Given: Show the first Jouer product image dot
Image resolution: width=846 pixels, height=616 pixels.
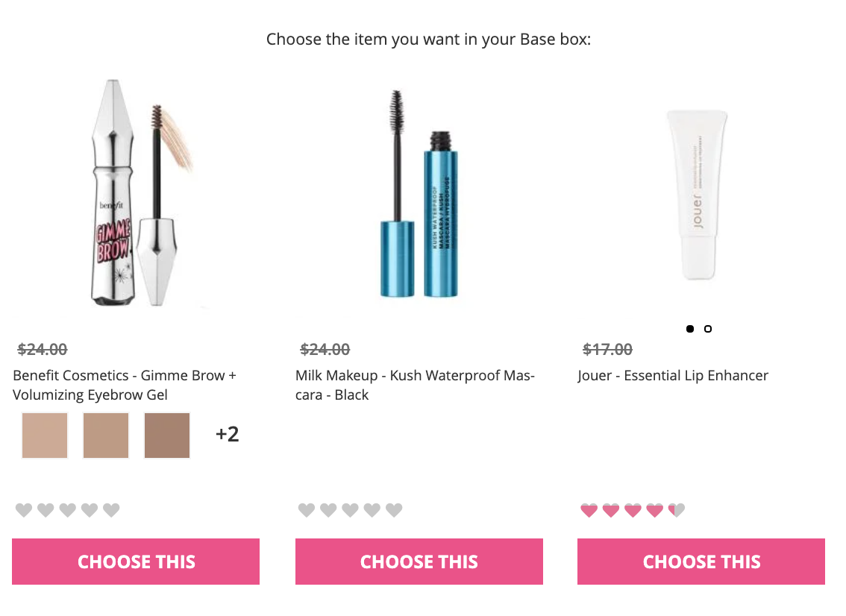Looking at the screenshot, I should point(690,329).
